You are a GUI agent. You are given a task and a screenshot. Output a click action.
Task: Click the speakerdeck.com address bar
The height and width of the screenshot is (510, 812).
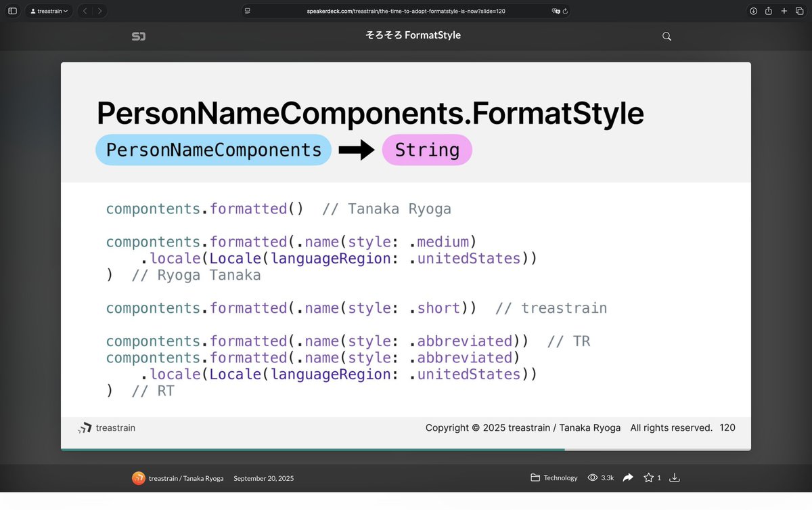pyautogui.click(x=406, y=11)
